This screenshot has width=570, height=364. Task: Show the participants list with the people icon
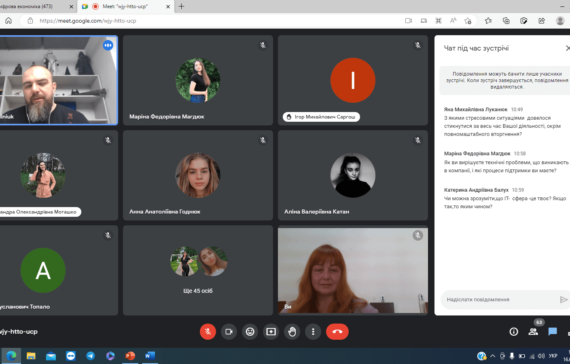point(533,332)
